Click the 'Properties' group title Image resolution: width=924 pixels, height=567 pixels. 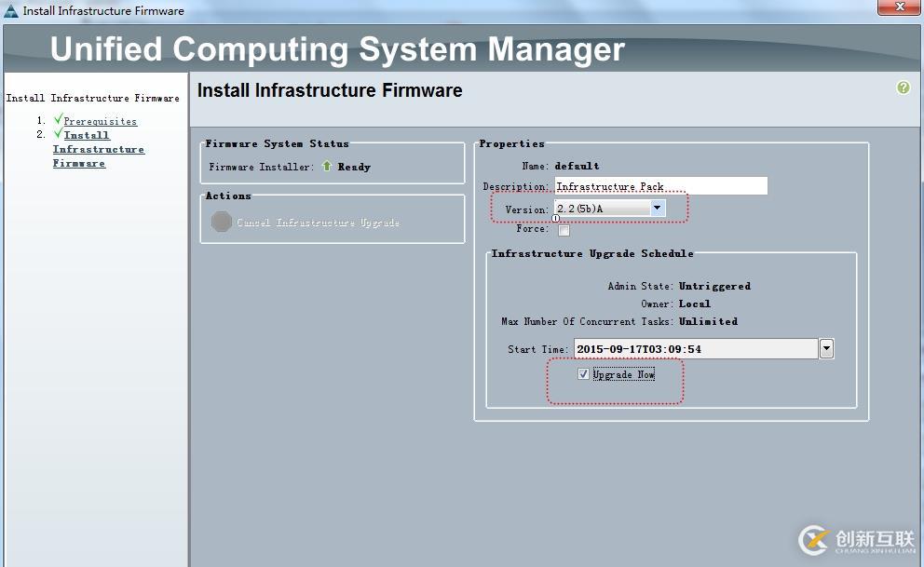[511, 143]
